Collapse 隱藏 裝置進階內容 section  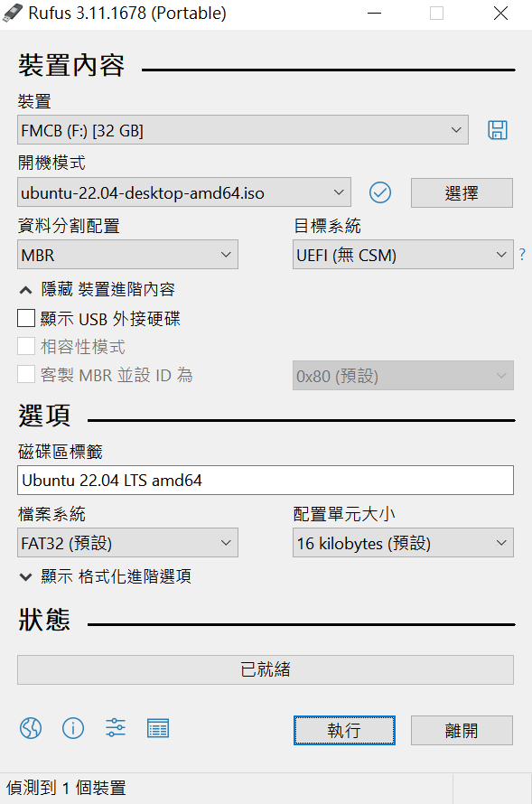pos(98,290)
